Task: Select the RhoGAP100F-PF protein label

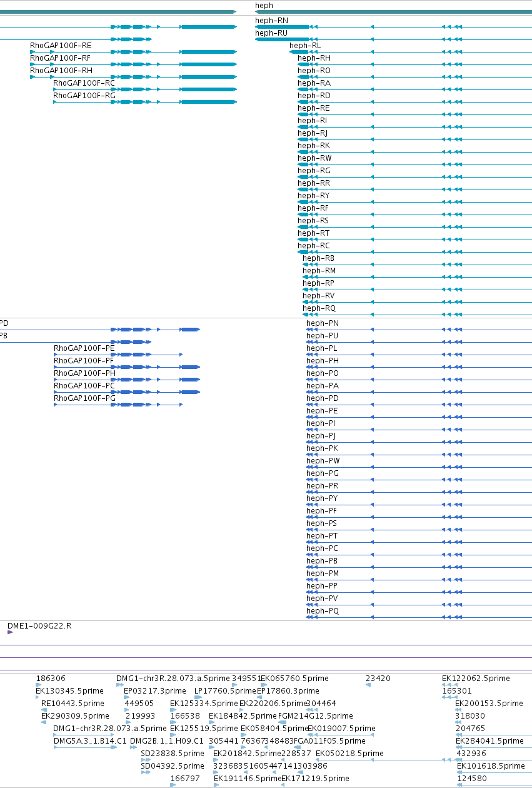Action: pyautogui.click(x=84, y=361)
